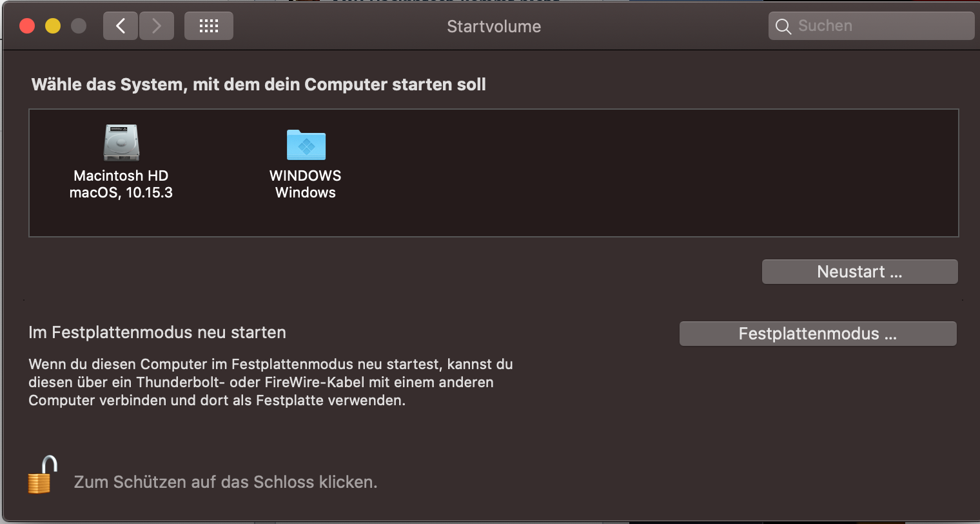This screenshot has width=980, height=524.
Task: Click the 'Im Festplattenmodus neu starten' heading
Action: [157, 332]
